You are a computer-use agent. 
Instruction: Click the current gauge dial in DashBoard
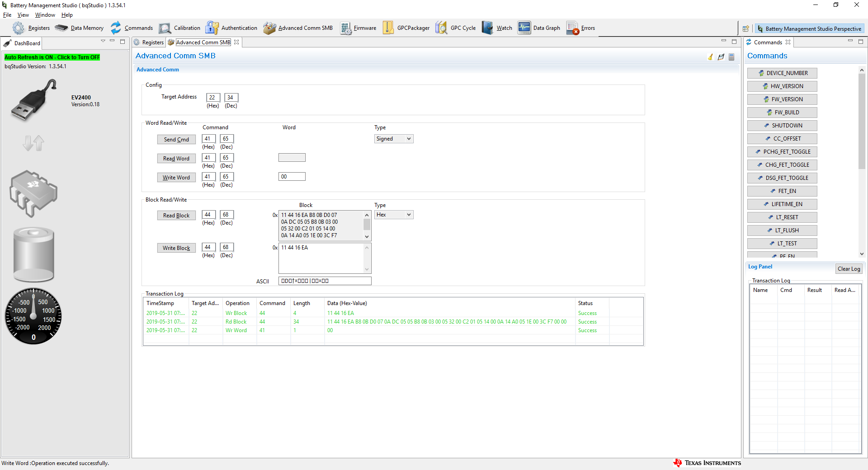click(x=33, y=316)
